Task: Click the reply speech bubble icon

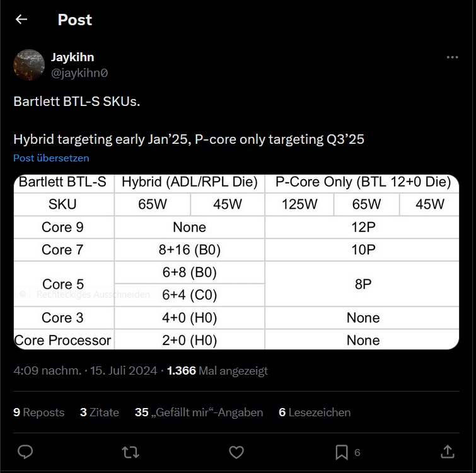Action: click(25, 452)
